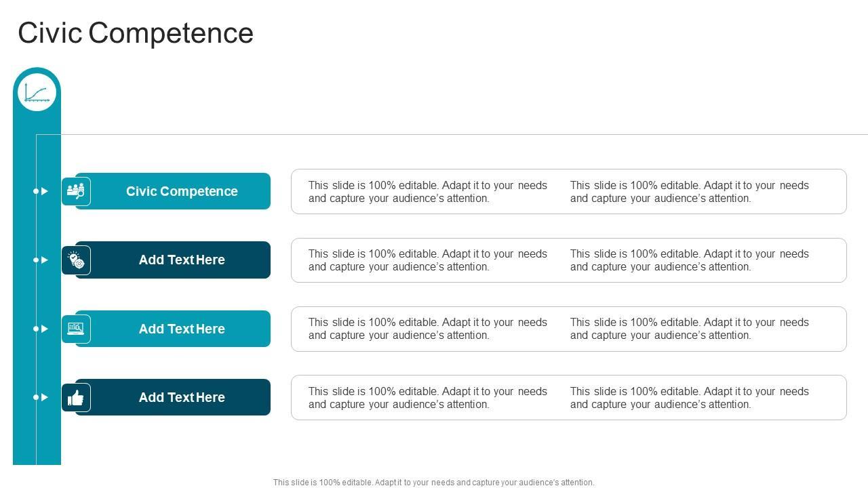The image size is (868, 488).
Task: Click the checkmark and gear icon
Action: click(76, 260)
